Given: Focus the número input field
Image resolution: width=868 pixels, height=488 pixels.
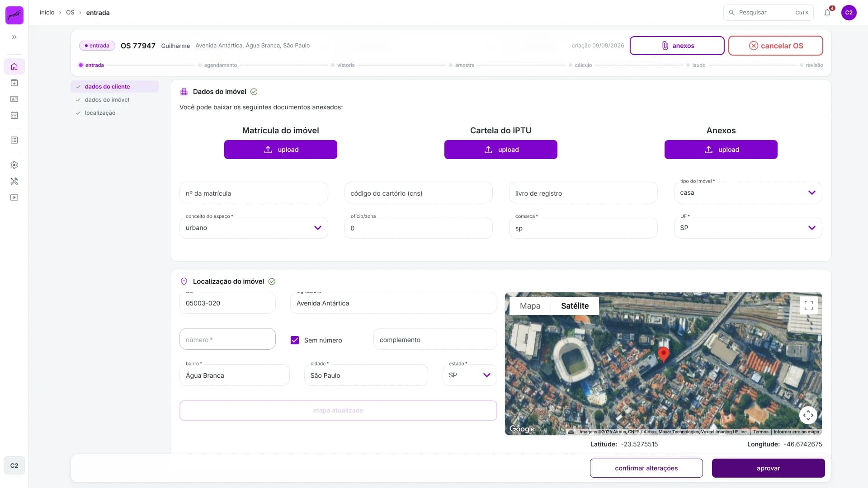Looking at the screenshot, I should 227,339.
